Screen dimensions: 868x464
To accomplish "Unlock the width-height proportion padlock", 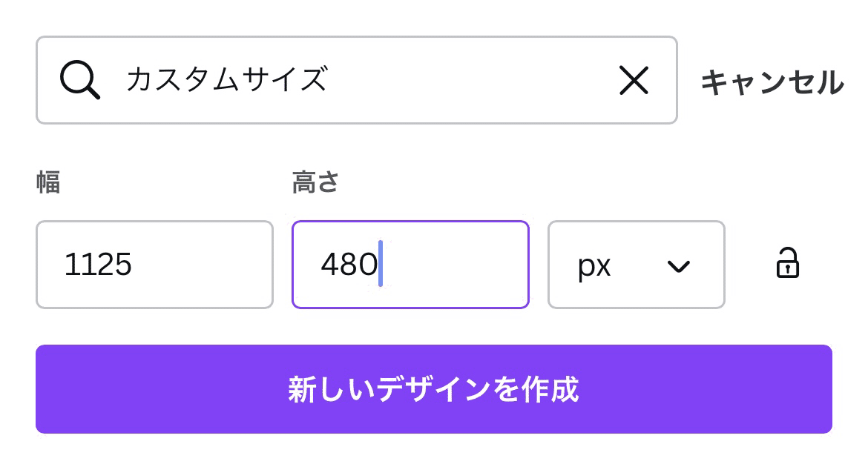I will tap(787, 262).
